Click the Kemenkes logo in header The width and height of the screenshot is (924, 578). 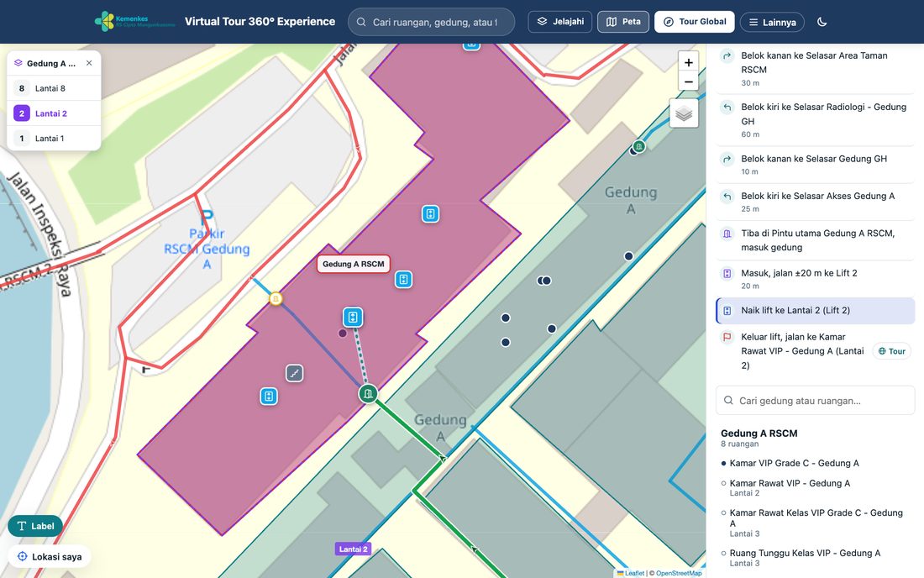pyautogui.click(x=135, y=22)
